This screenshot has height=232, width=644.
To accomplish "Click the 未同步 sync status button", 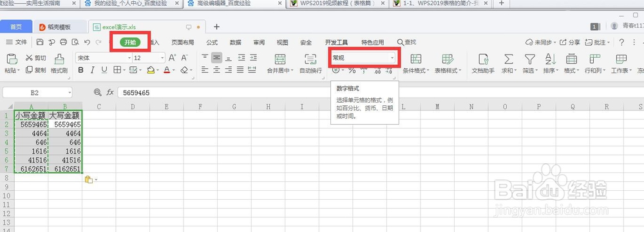I will point(540,42).
